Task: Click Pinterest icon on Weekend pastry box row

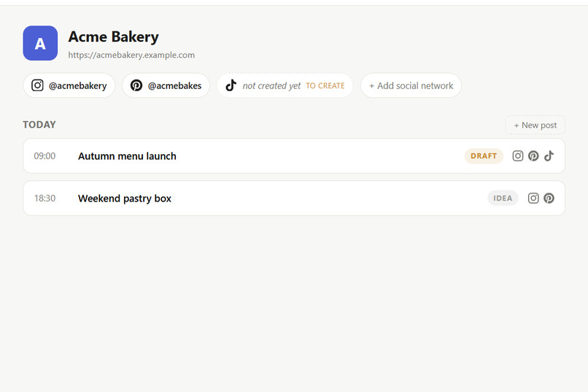Action: point(549,198)
